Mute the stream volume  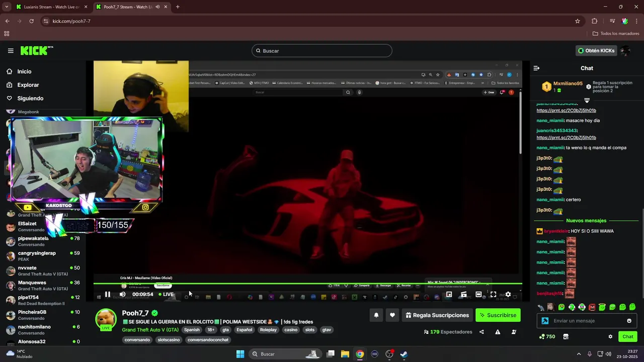(x=122, y=295)
